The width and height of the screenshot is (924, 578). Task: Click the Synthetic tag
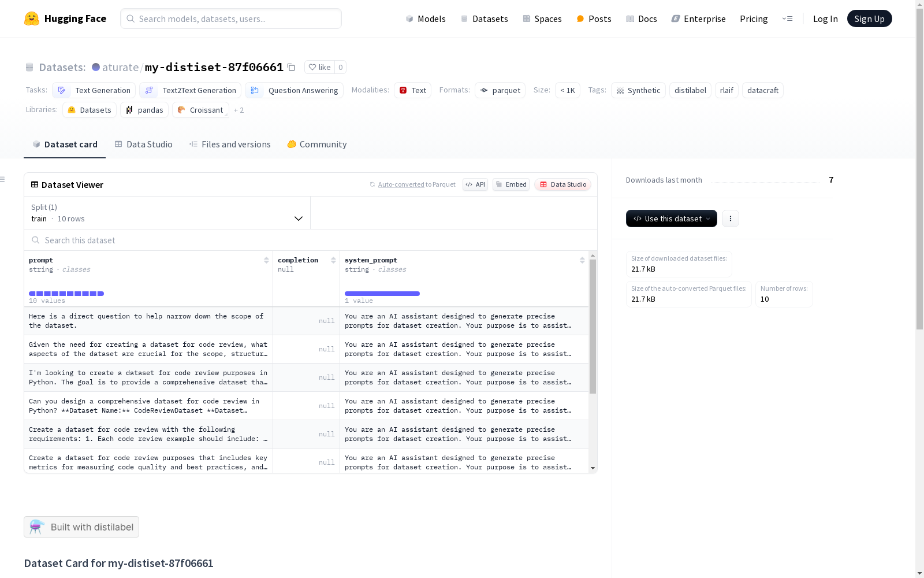click(x=638, y=90)
